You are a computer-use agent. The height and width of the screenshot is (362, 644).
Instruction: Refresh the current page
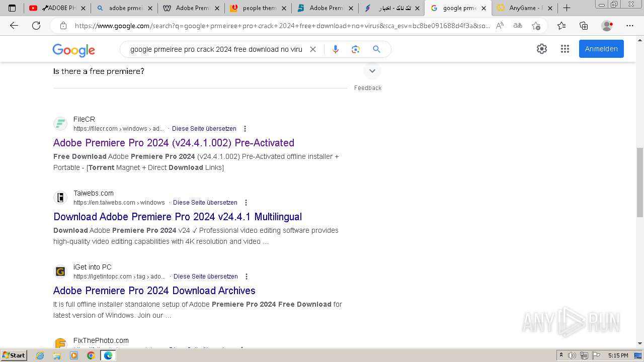click(36, 26)
